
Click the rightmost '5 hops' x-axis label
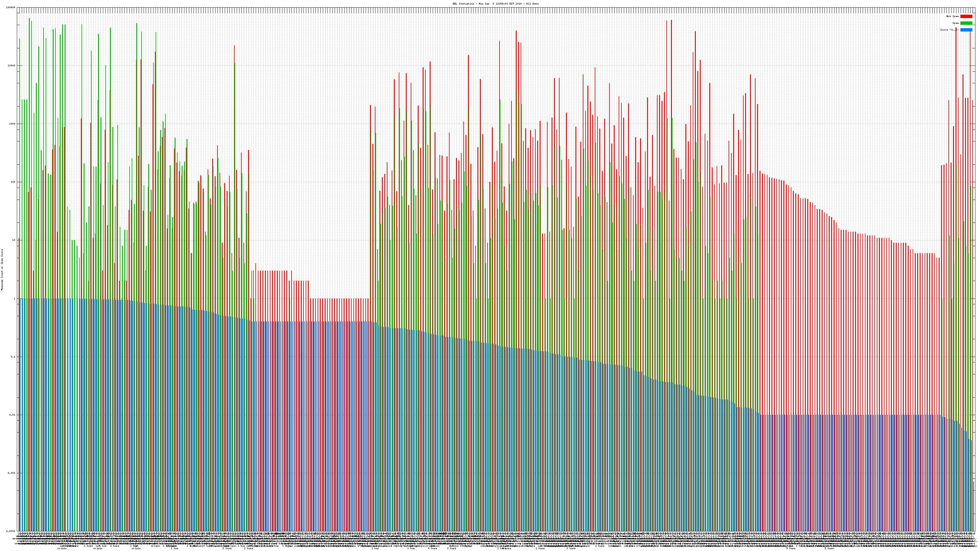829,548
